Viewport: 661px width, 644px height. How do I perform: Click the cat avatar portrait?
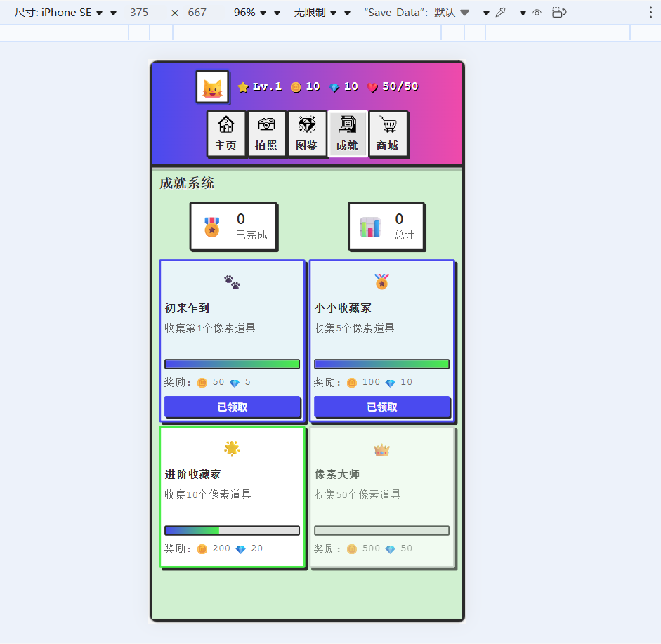(212, 86)
